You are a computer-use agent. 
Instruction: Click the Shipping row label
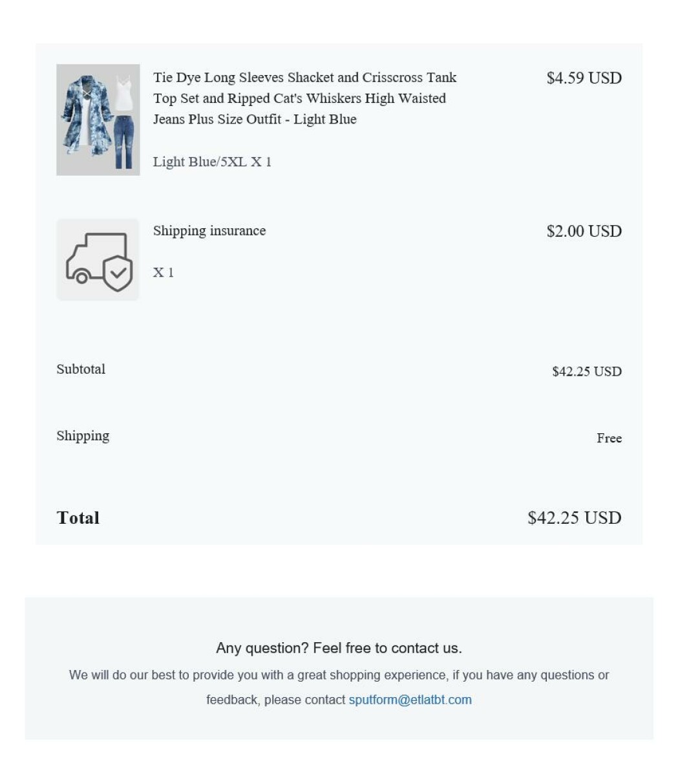pyautogui.click(x=83, y=436)
